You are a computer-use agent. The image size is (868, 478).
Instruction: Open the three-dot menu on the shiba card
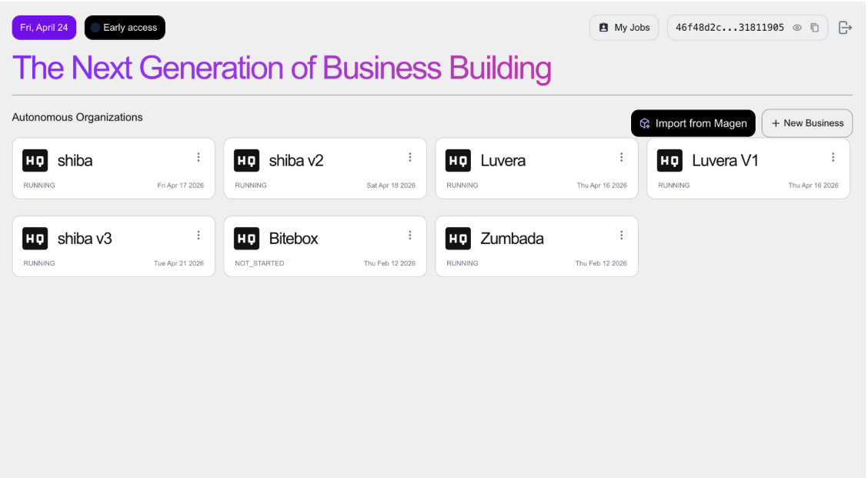(199, 157)
